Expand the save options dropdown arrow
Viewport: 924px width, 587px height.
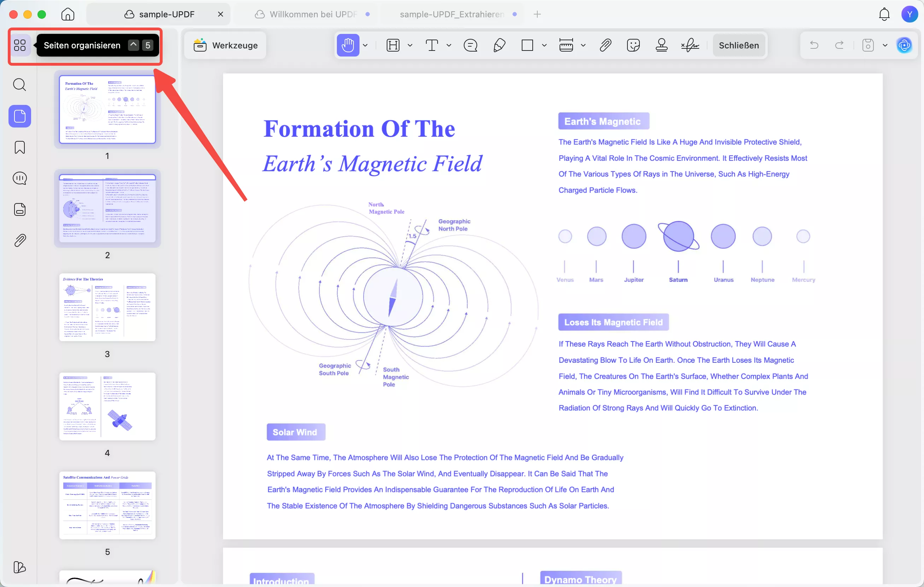(x=885, y=45)
